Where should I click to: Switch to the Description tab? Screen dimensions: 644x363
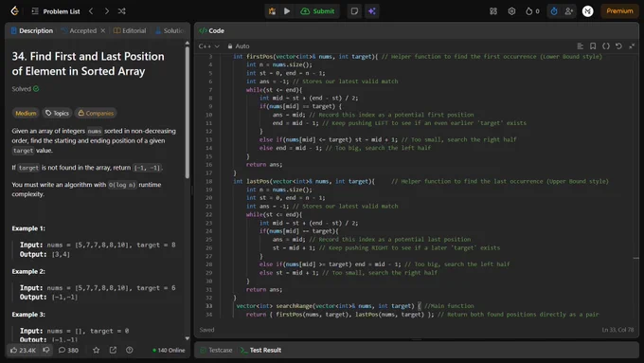click(32, 31)
